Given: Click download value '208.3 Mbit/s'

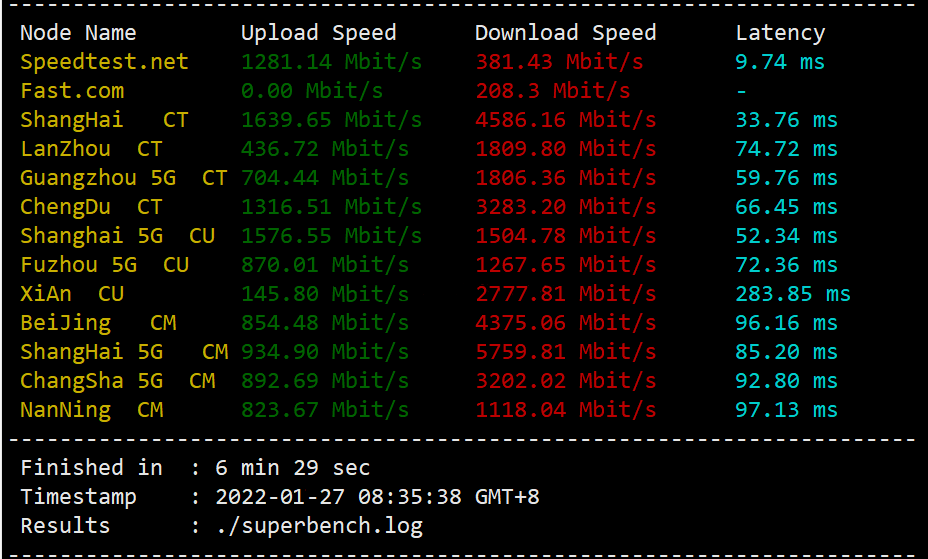Looking at the screenshot, I should (553, 91).
